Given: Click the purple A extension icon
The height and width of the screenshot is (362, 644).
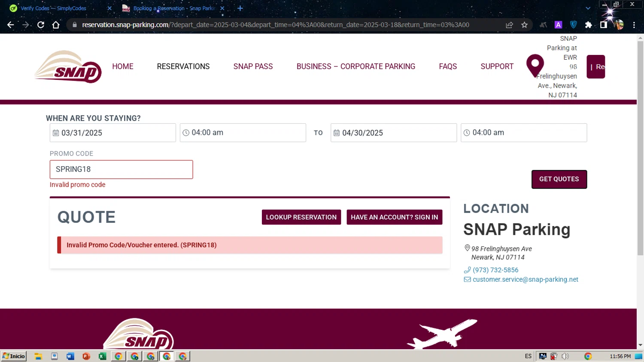Looking at the screenshot, I should click(558, 25).
